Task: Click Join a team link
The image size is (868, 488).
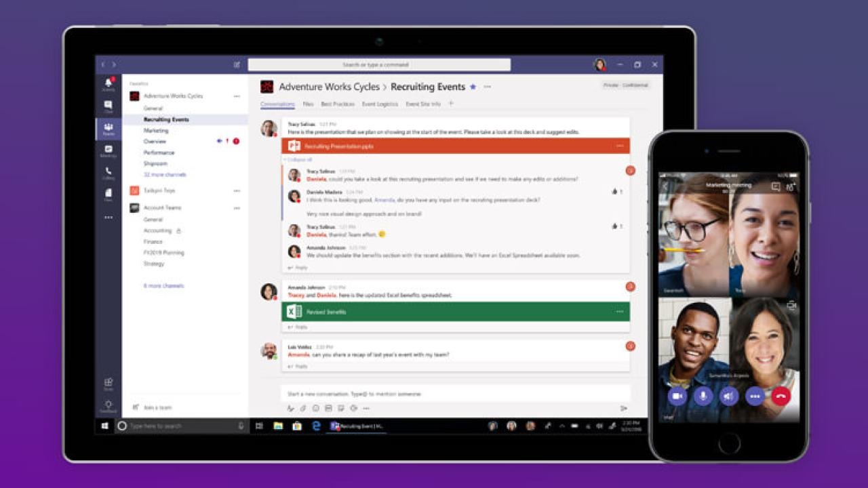Action: click(153, 407)
